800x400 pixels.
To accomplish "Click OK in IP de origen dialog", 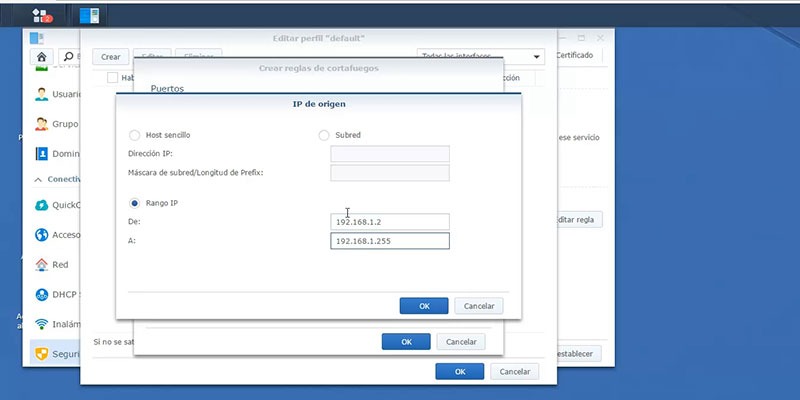I will coord(424,306).
